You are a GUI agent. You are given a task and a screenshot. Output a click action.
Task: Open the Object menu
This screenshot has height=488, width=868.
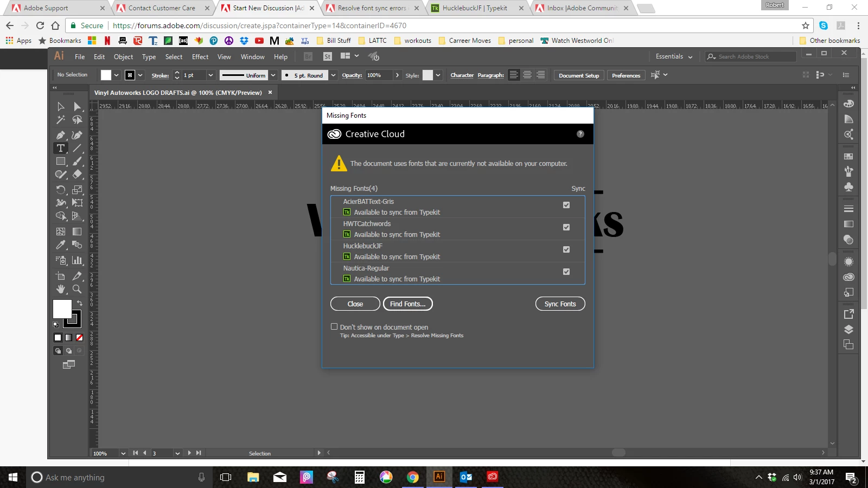(x=123, y=57)
